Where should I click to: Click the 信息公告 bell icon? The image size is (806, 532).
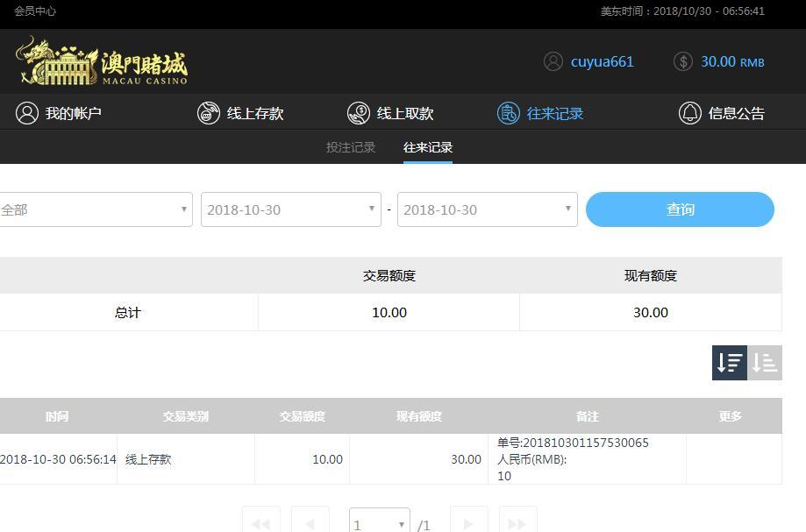(690, 113)
